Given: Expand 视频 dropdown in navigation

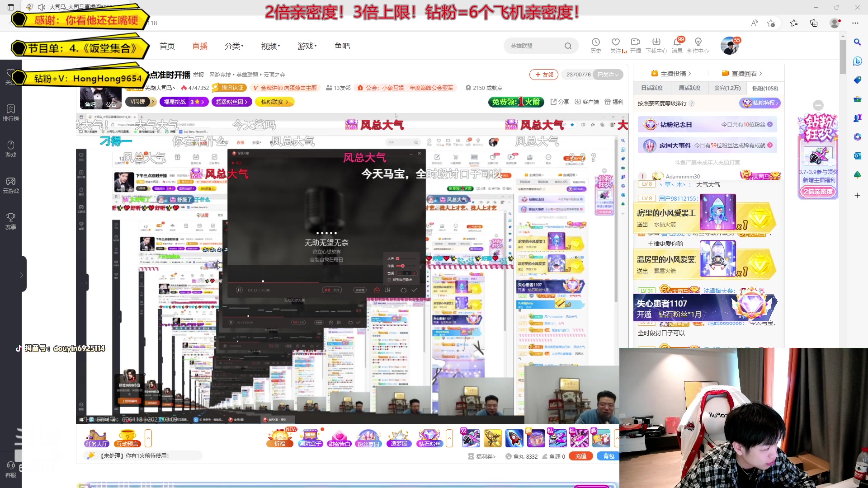Looking at the screenshot, I should (270, 46).
